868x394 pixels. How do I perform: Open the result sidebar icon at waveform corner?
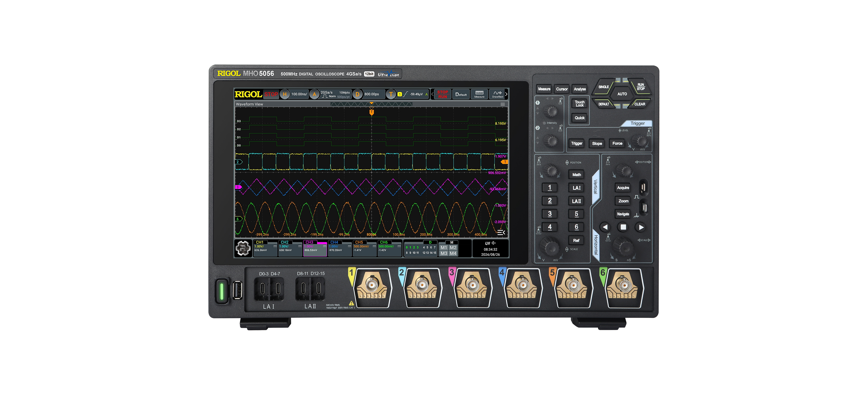[x=501, y=233]
